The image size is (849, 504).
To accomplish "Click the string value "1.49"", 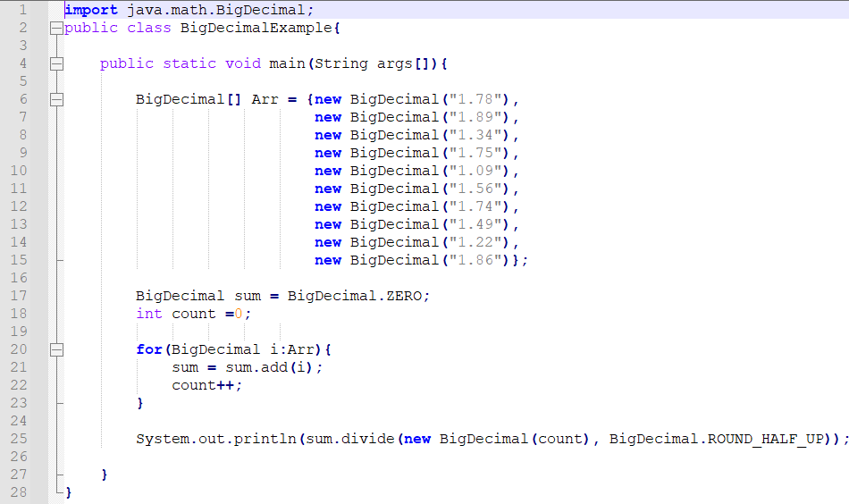I will tap(475, 224).
